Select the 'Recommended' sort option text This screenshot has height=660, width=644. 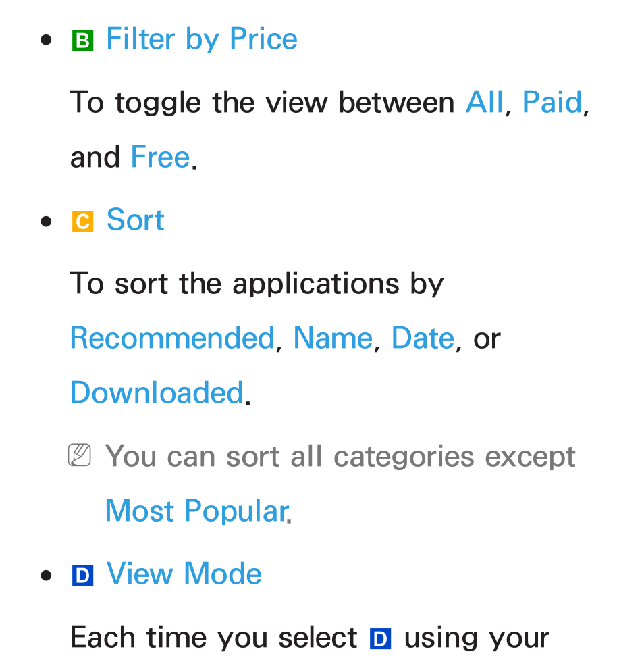172,338
